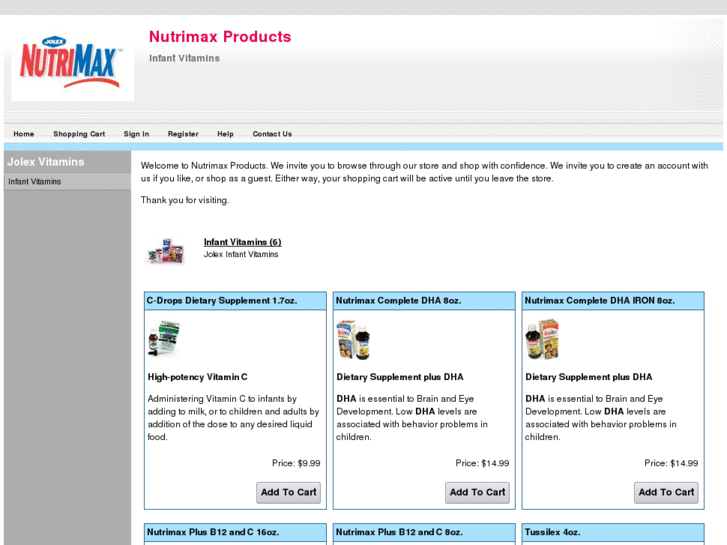Click the Nutrimax Complete DHA 8oz. product image
The height and width of the screenshot is (545, 727).
pos(353,340)
